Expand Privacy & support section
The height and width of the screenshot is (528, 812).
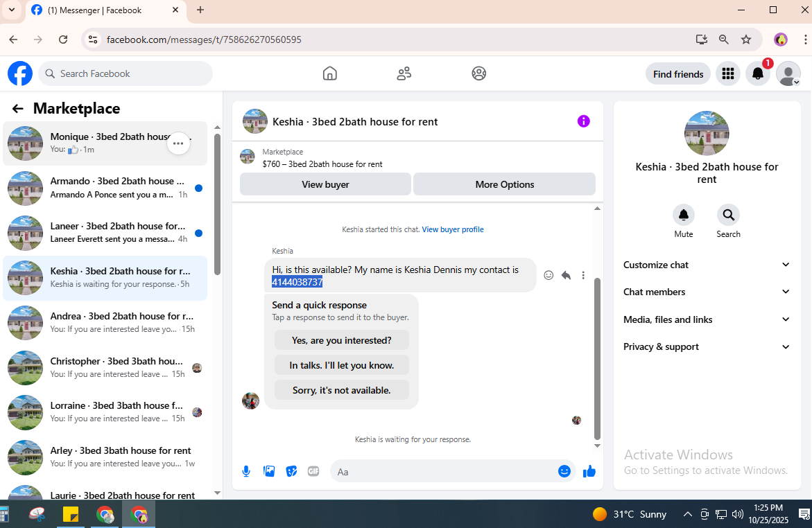click(x=707, y=347)
